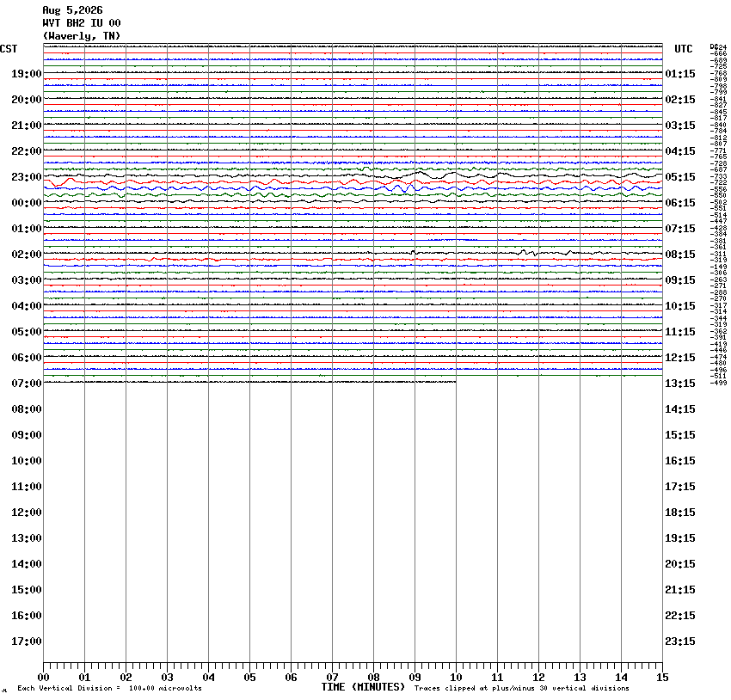This screenshot has width=731, height=700.
Task: Click the Waverly, TN location label
Action: click(x=82, y=36)
